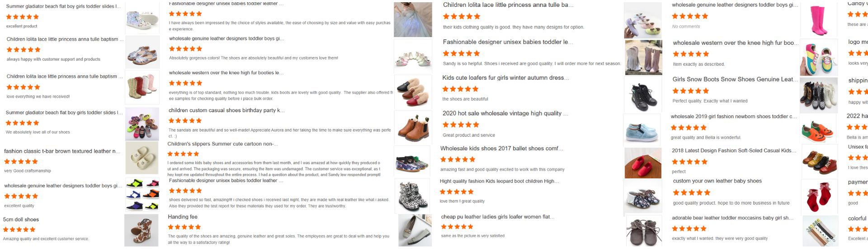Open the cow-print boots thumbnail
This screenshot has height=249, width=868.
(x=142, y=230)
